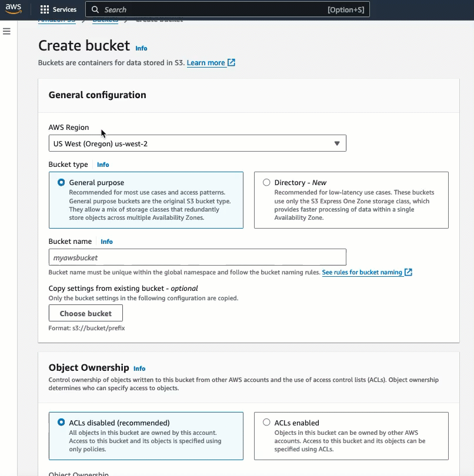Click the General configuration heading
Screen dimensions: 474x476
(97, 95)
